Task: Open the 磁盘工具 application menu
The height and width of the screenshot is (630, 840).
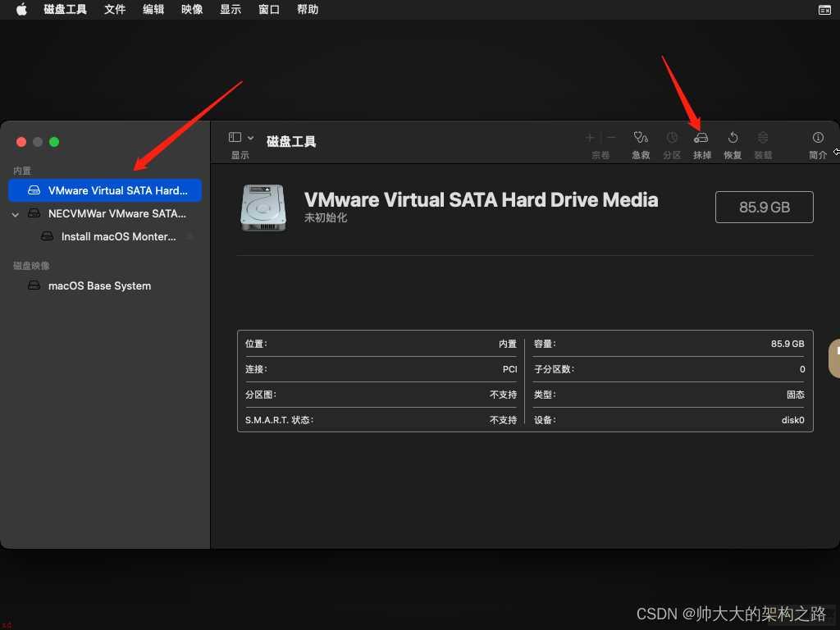Action: [x=65, y=9]
